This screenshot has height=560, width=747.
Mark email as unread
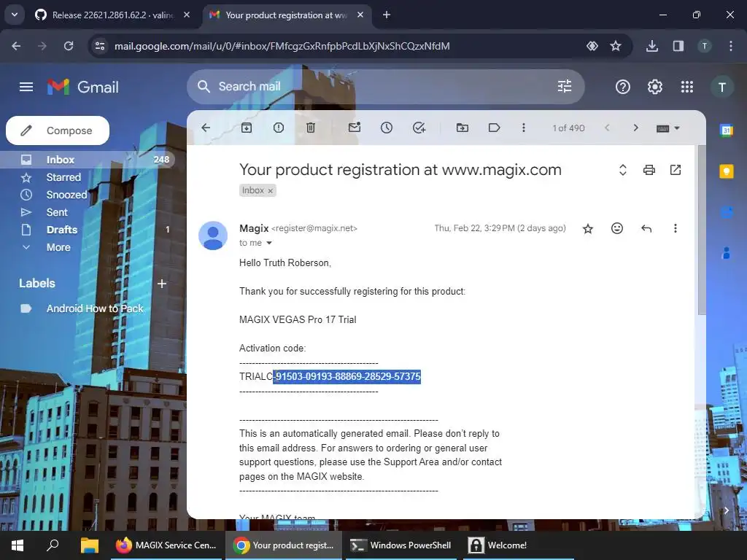[355, 128]
